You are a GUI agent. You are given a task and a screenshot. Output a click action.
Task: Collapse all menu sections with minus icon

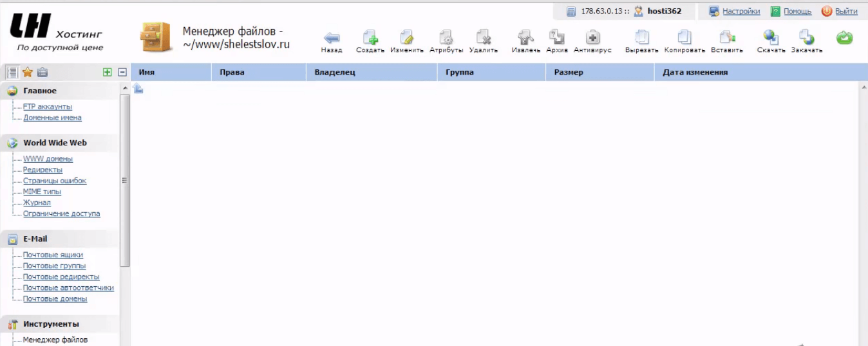click(x=122, y=73)
